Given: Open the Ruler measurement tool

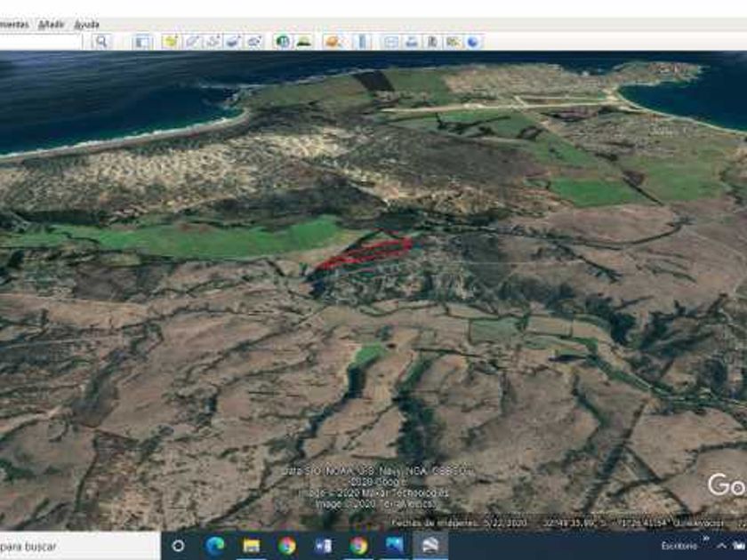Looking at the screenshot, I should tap(363, 41).
